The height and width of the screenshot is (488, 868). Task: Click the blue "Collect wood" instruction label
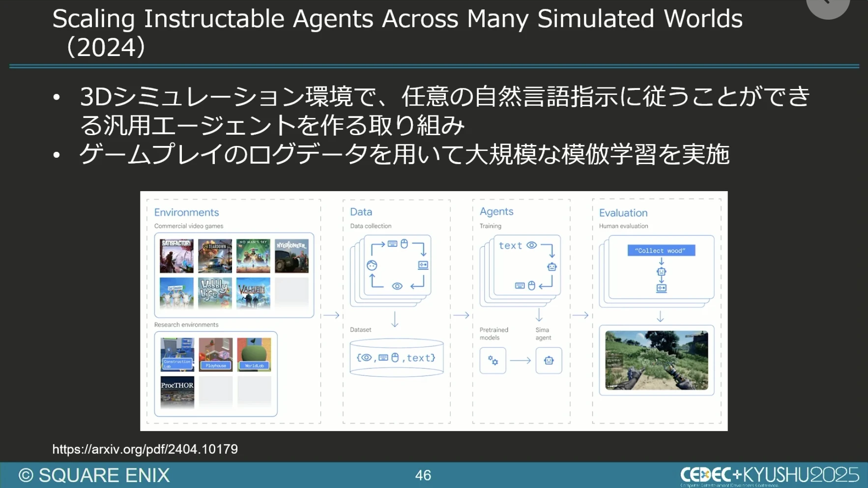point(661,251)
